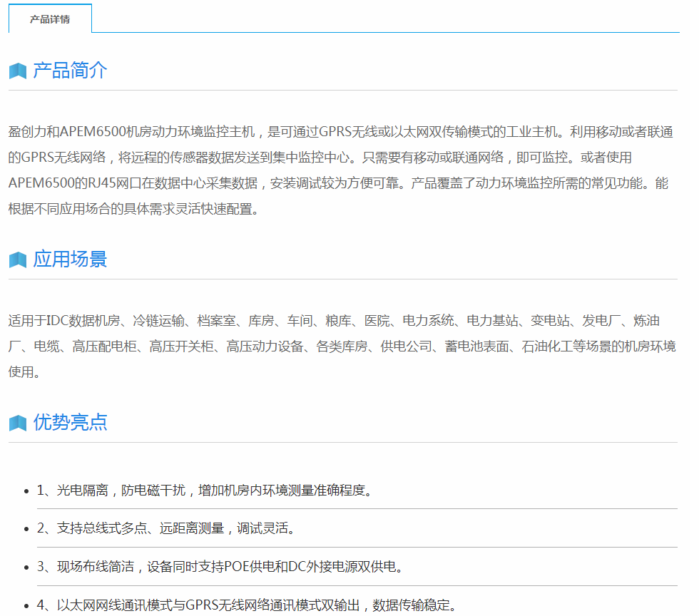This screenshot has height=616, width=699.
Task: Click the book icon beside 优势亮点
Action: 18,423
